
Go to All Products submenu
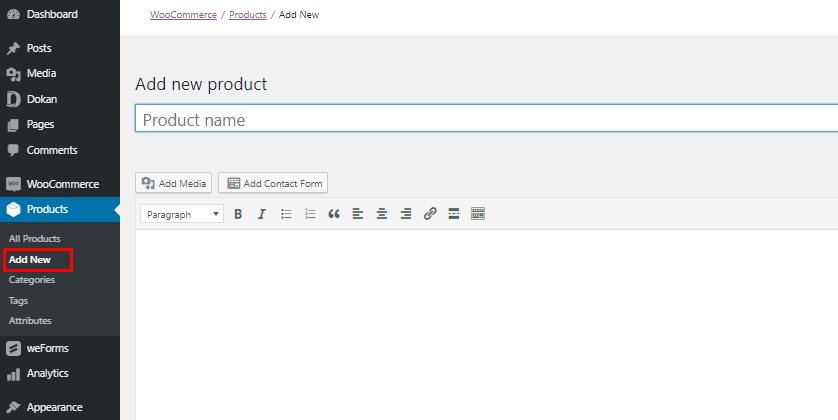[35, 239]
